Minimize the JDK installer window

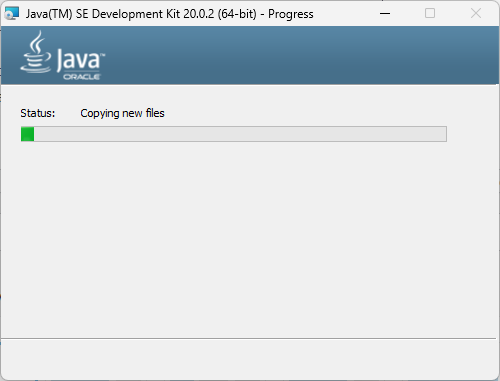(385, 14)
